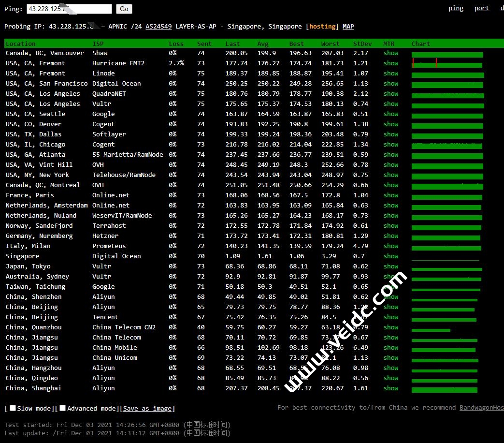
Task: Click the Vancouver Shaw latency chart bar
Action: tap(447, 55)
